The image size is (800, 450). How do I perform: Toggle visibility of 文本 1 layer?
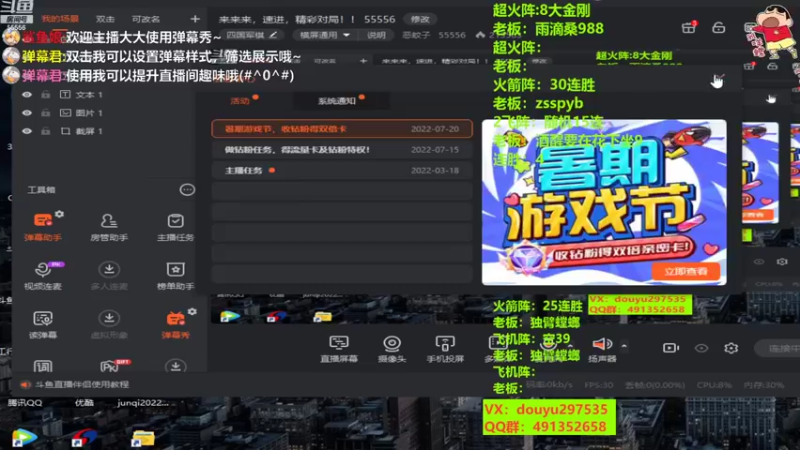tap(27, 94)
